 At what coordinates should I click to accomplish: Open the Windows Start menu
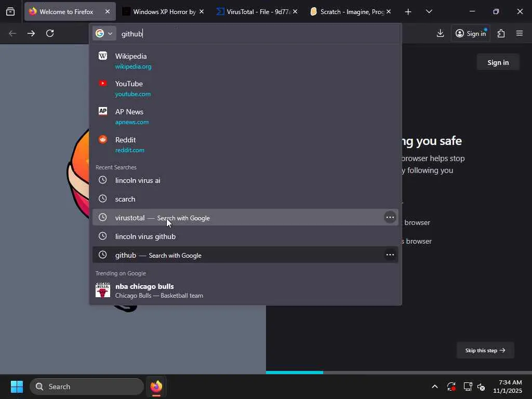pos(17,387)
